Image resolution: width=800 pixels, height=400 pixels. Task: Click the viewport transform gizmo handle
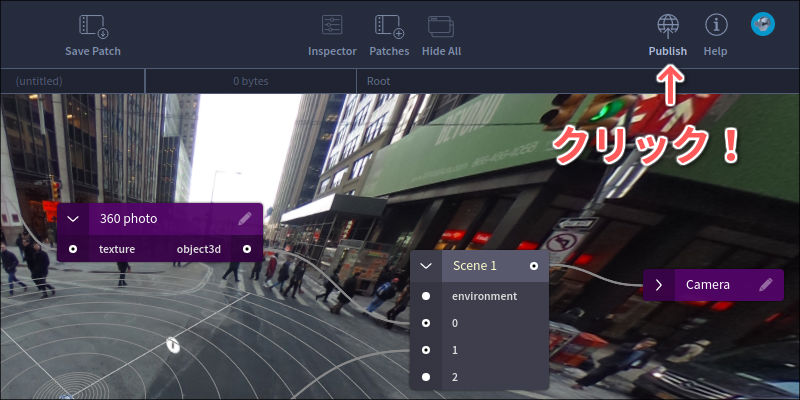point(173,345)
